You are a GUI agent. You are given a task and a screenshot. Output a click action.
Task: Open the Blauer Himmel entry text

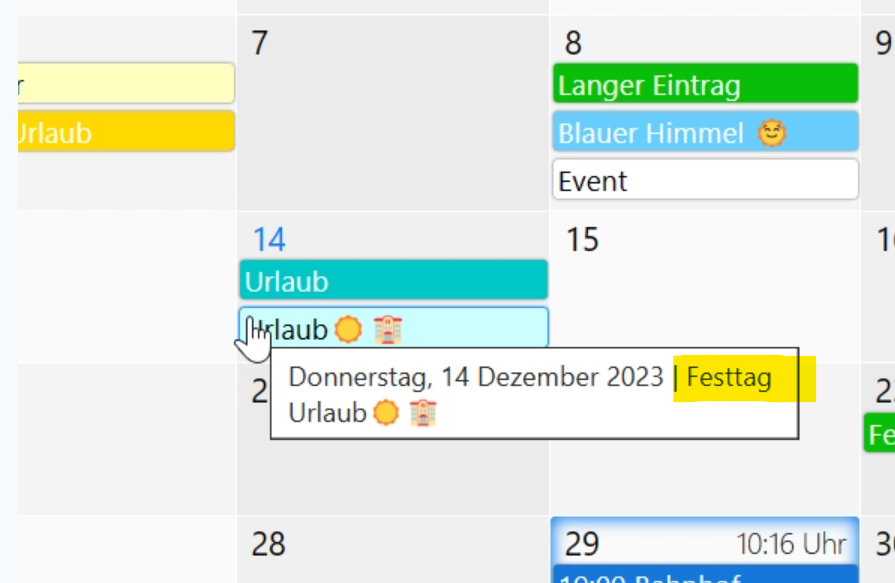pyautogui.click(x=650, y=133)
